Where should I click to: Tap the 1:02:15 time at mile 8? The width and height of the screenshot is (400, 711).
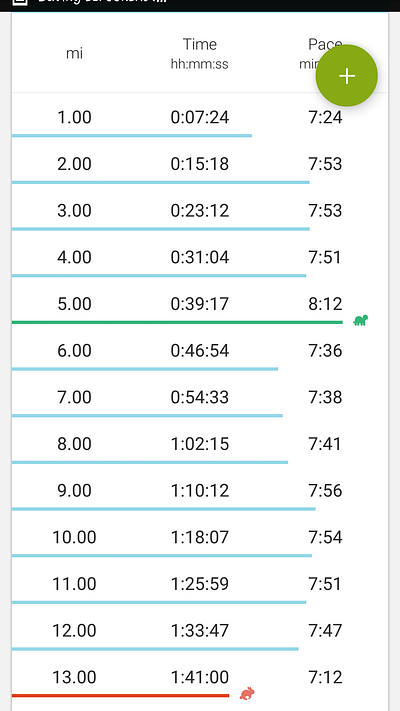coord(200,443)
